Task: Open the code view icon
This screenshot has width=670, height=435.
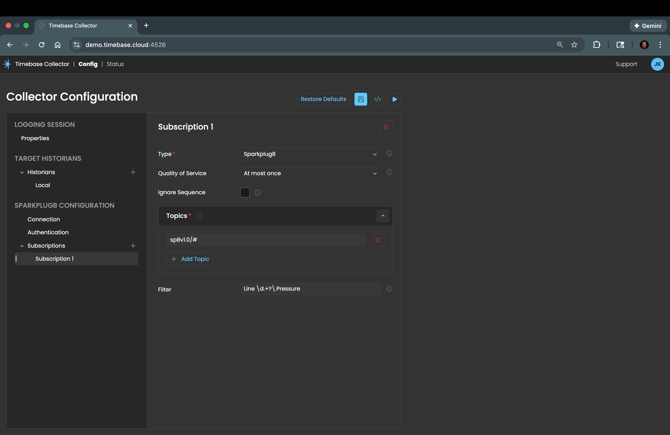Action: pos(378,99)
